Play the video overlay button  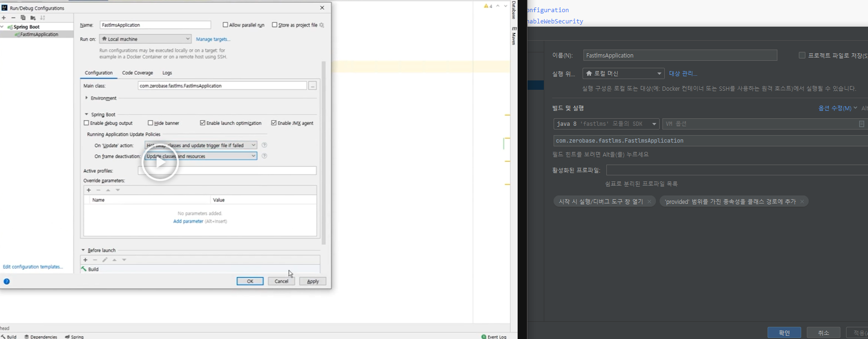[x=160, y=162]
